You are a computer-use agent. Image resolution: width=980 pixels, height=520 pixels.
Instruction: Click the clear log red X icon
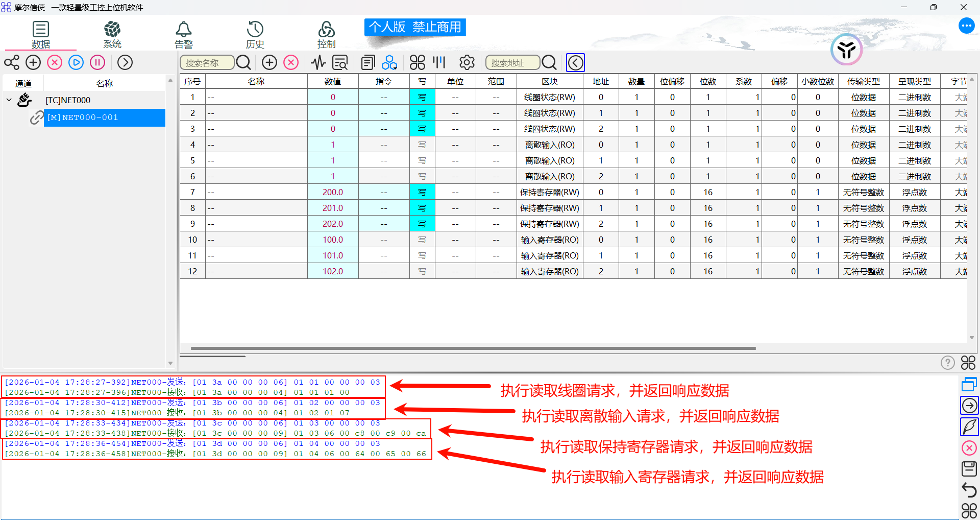[969, 448]
